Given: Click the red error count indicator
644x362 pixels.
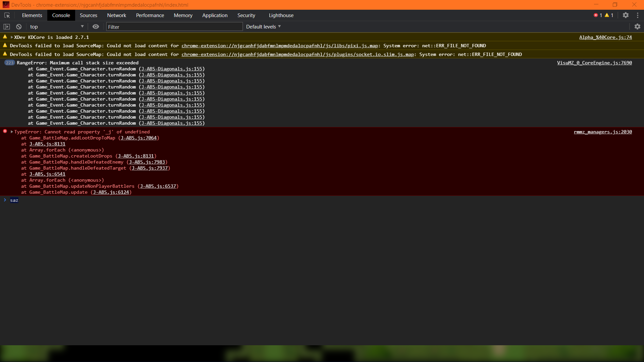Looking at the screenshot, I should (x=598, y=15).
